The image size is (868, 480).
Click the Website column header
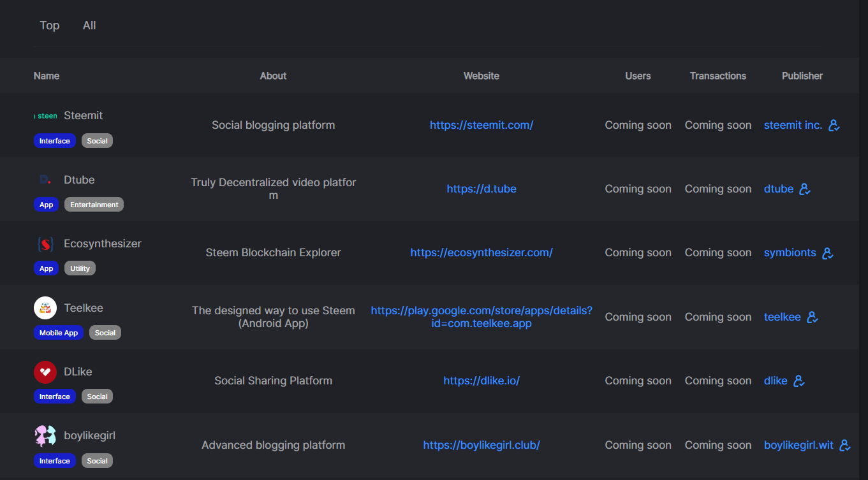[x=482, y=76]
